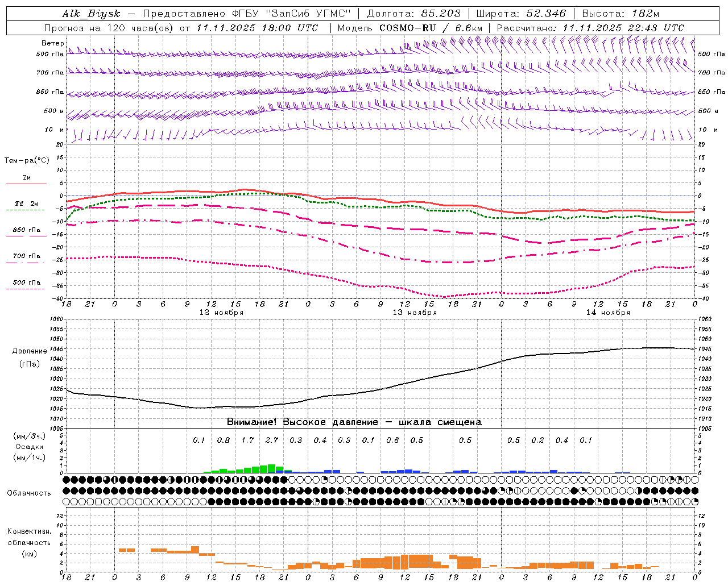Click the 13 ноября date label
Image resolution: width=728 pixels, height=582 pixels.
pos(415,313)
